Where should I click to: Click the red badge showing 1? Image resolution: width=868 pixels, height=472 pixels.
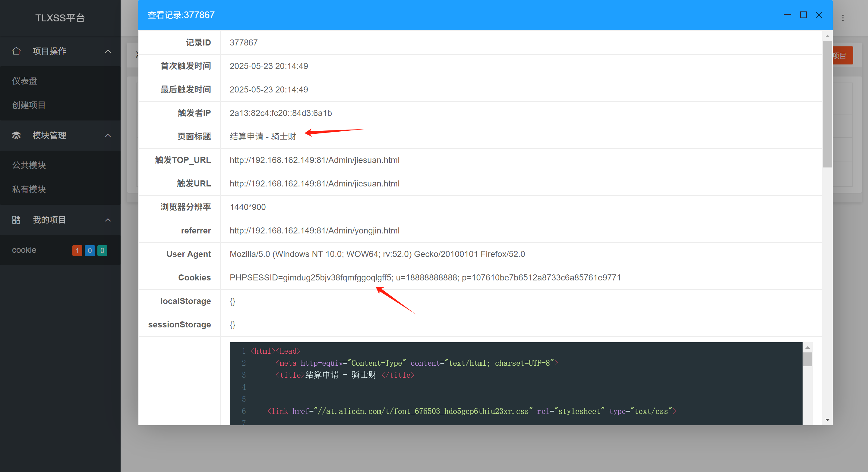click(77, 251)
